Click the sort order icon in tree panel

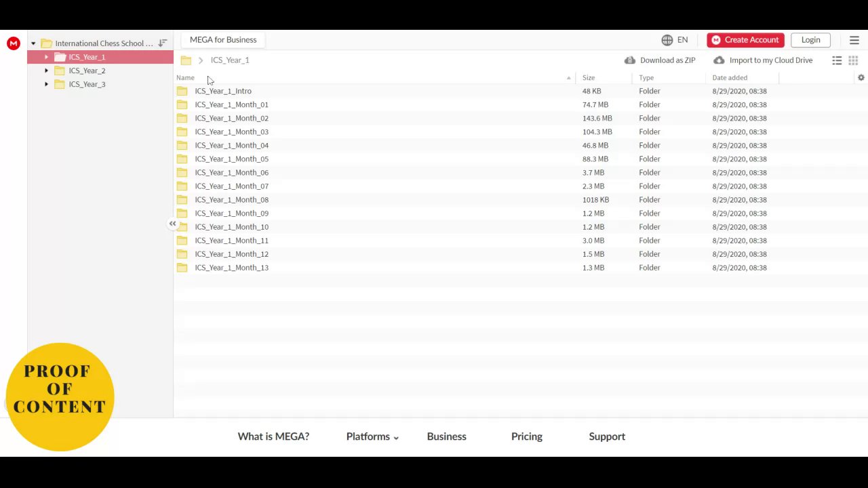pyautogui.click(x=163, y=43)
